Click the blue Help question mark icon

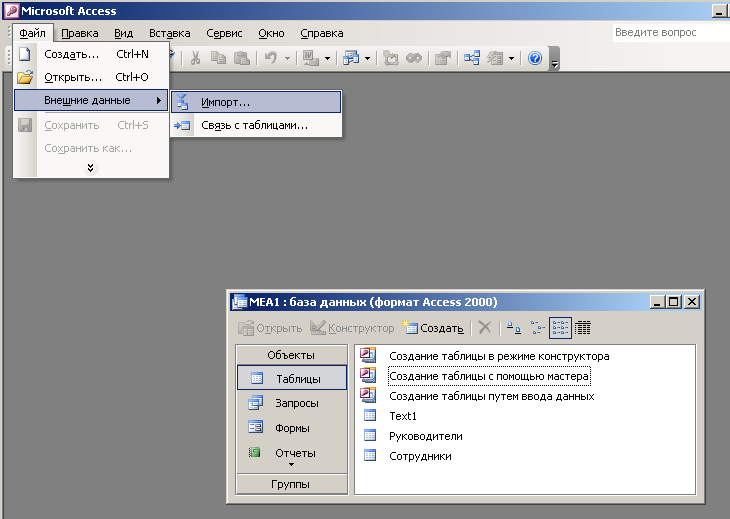[535, 58]
